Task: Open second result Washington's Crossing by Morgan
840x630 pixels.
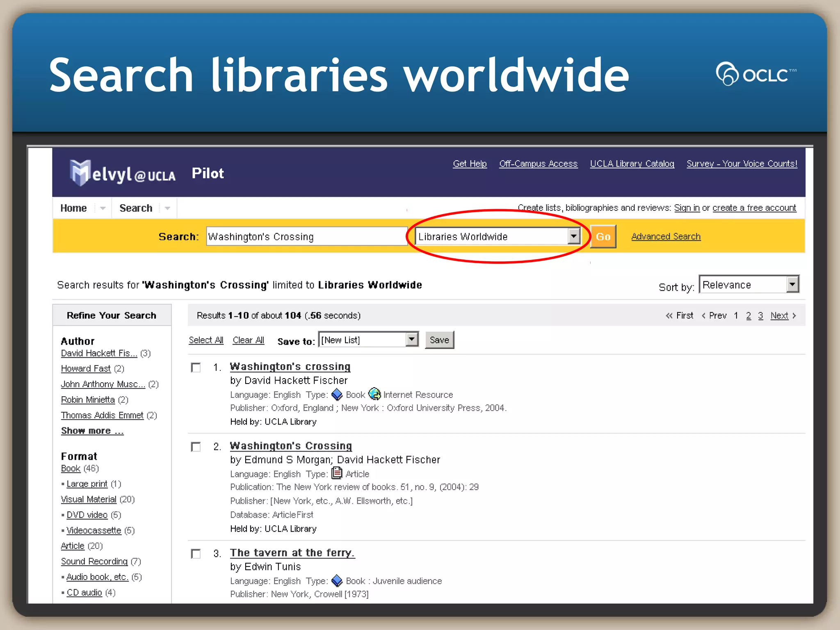Action: [x=291, y=445]
